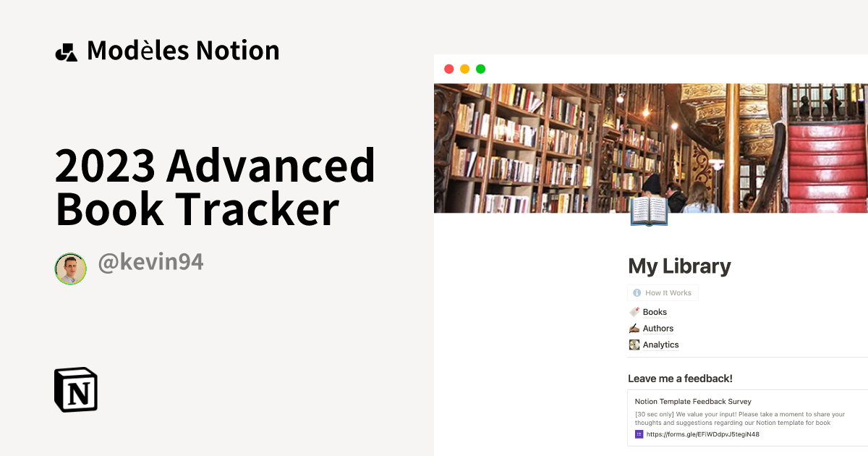Open the Authors page

[658, 328]
